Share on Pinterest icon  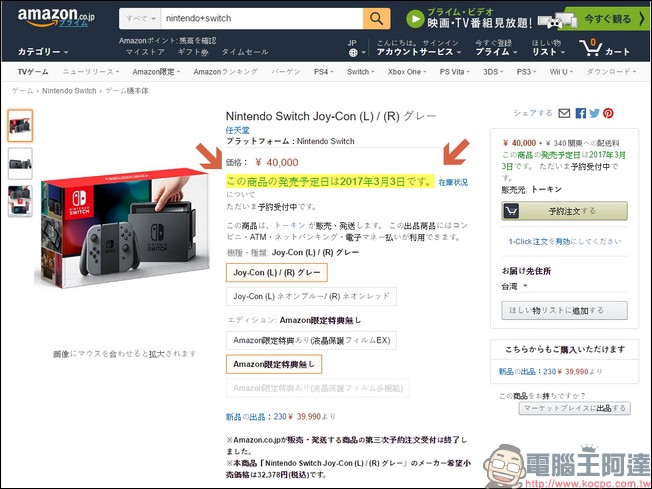click(608, 113)
